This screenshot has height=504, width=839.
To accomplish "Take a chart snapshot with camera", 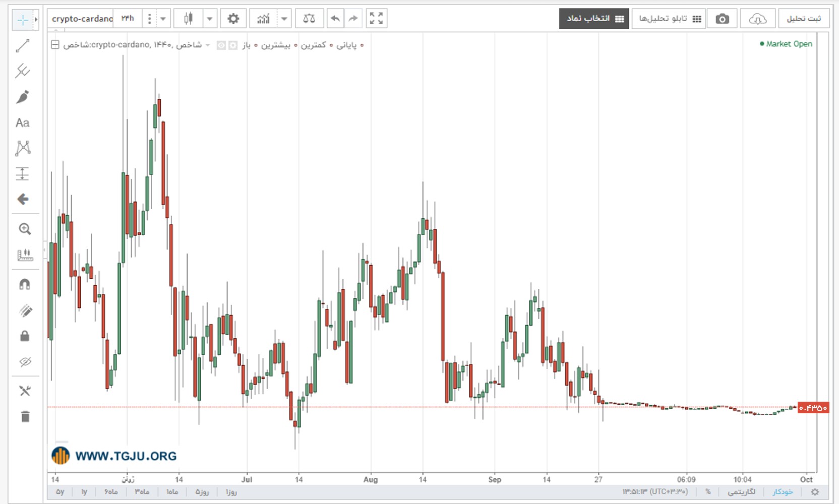I will pos(722,19).
